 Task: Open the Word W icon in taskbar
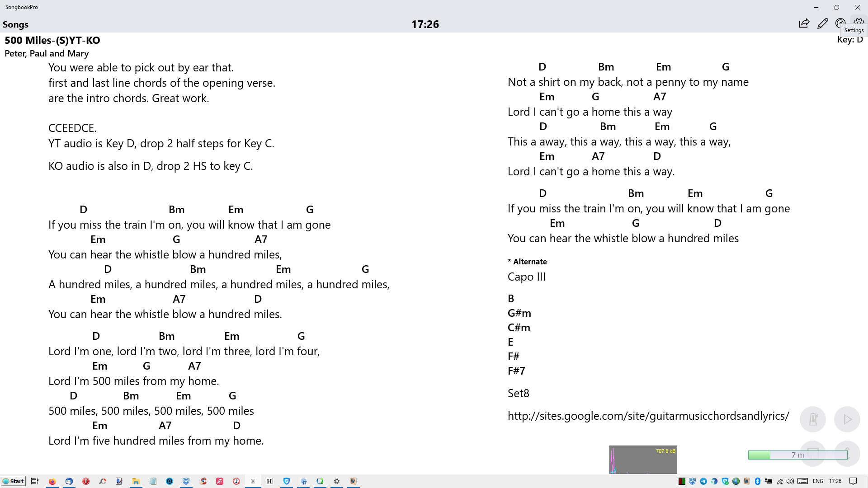tap(353, 481)
